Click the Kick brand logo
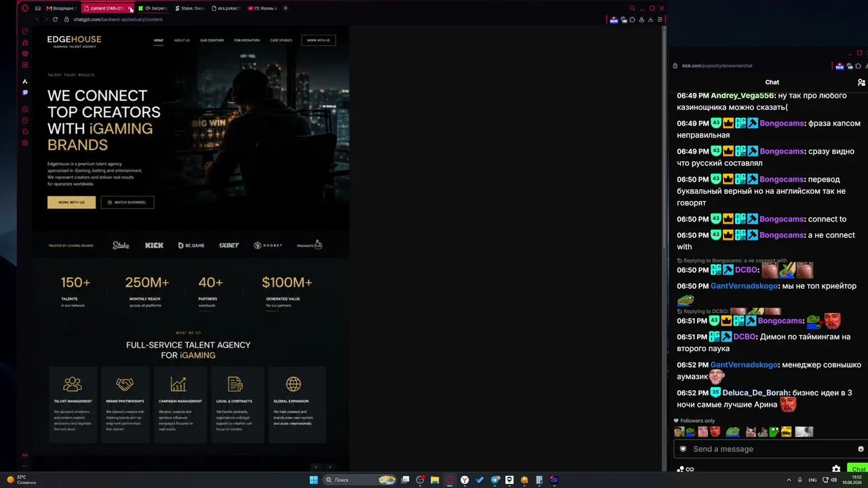The height and width of the screenshot is (488, 868). pos(154,245)
